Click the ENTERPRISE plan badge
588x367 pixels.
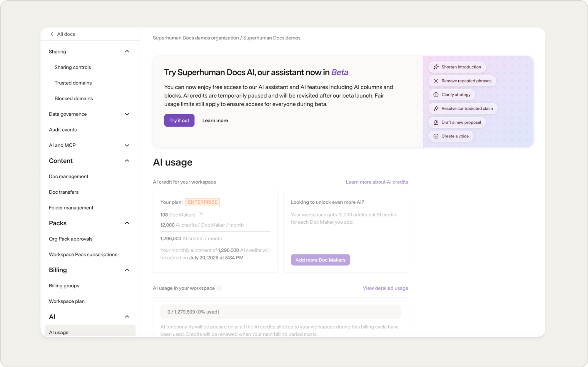pyautogui.click(x=203, y=202)
